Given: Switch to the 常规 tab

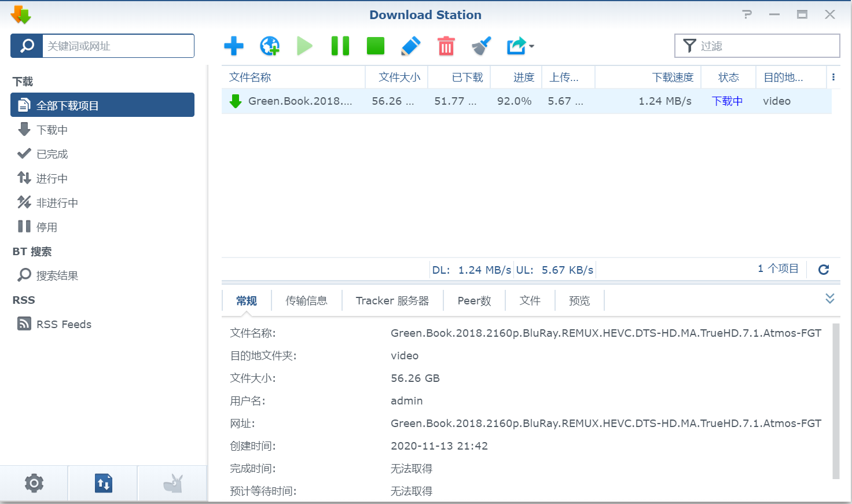Looking at the screenshot, I should coord(246,301).
